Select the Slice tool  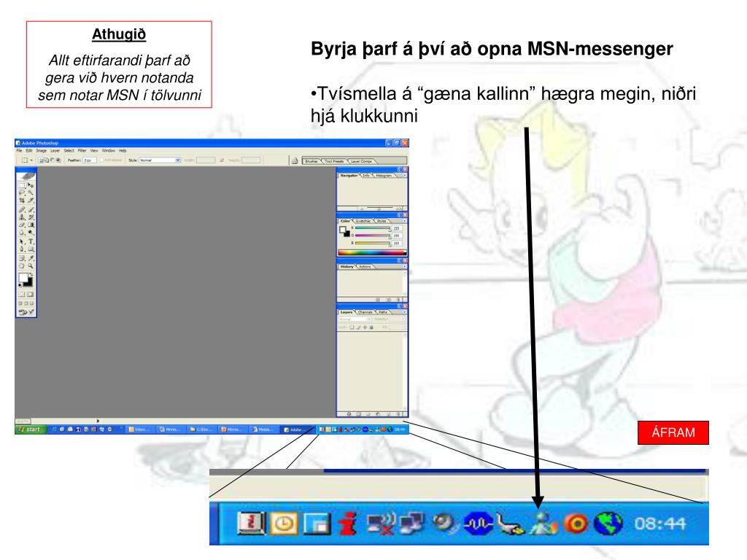click(x=31, y=201)
